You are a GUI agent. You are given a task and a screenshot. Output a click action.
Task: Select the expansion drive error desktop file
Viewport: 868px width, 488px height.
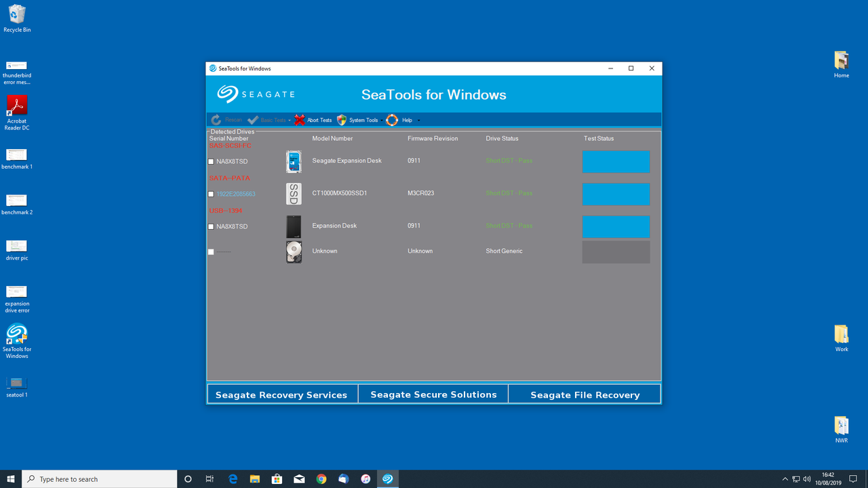tap(17, 299)
